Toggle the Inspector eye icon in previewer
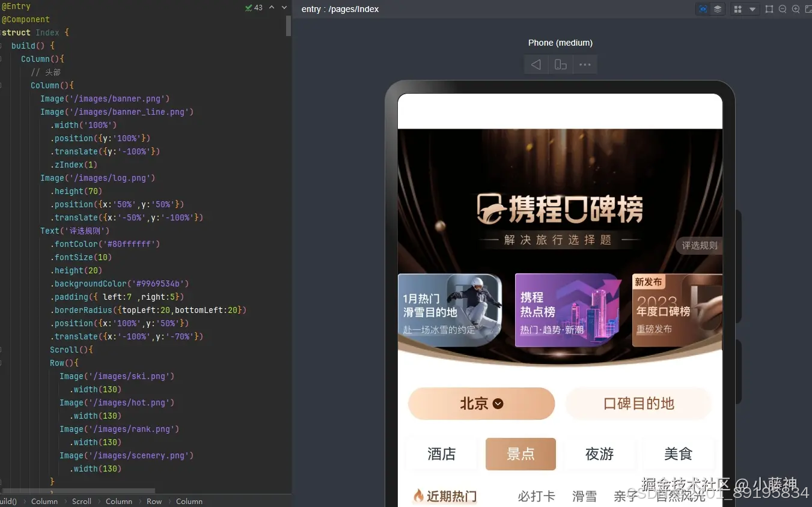This screenshot has width=812, height=507. pyautogui.click(x=703, y=9)
